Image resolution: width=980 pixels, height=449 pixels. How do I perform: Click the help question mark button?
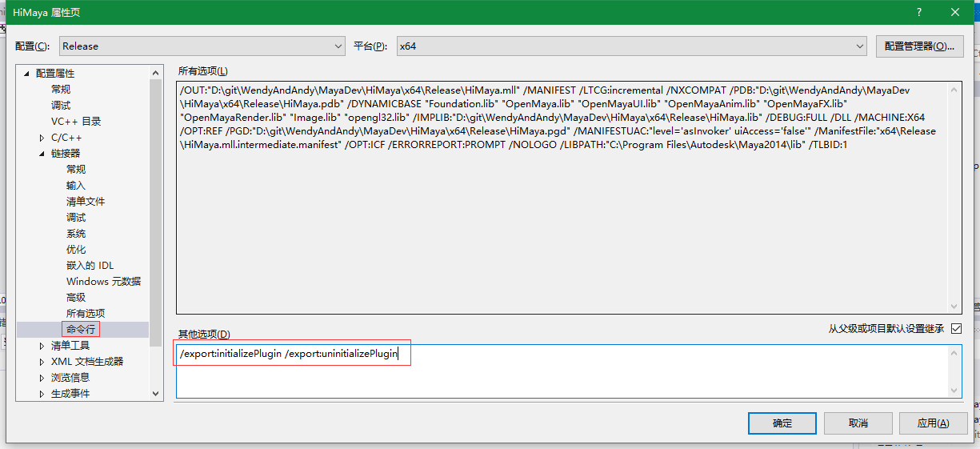coord(918,12)
